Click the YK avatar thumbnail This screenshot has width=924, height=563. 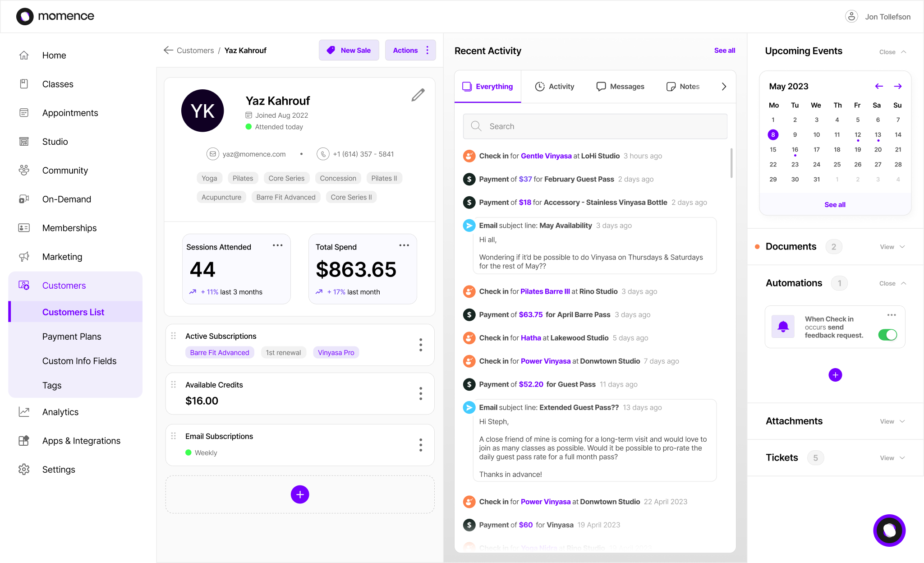click(202, 111)
